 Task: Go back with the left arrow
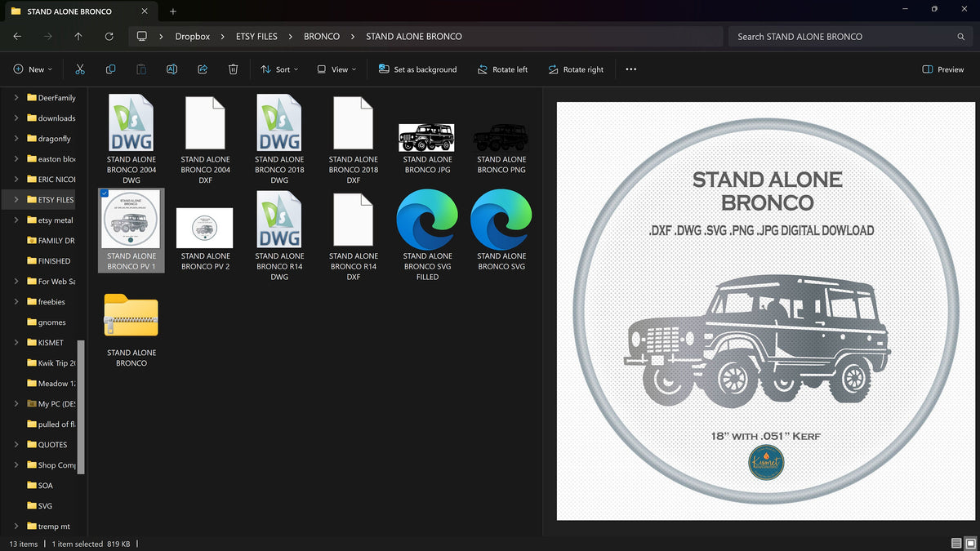(17, 37)
